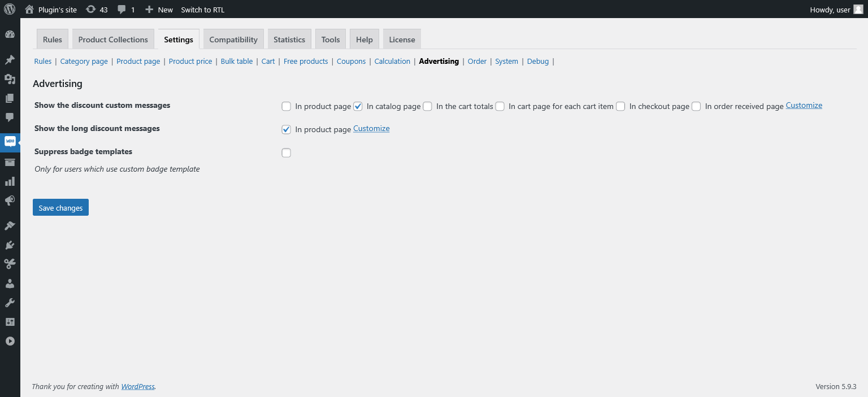
Task: Open the updates icon showing 43
Action: pos(97,10)
